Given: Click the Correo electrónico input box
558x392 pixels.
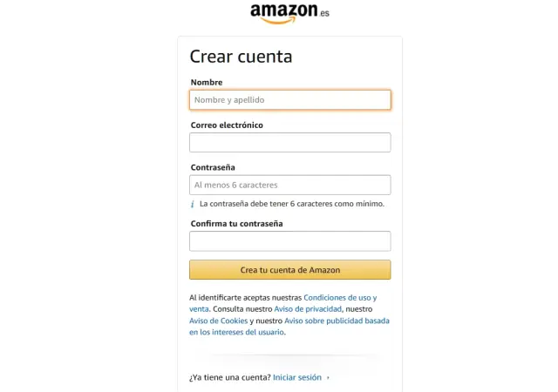Looking at the screenshot, I should click(289, 142).
